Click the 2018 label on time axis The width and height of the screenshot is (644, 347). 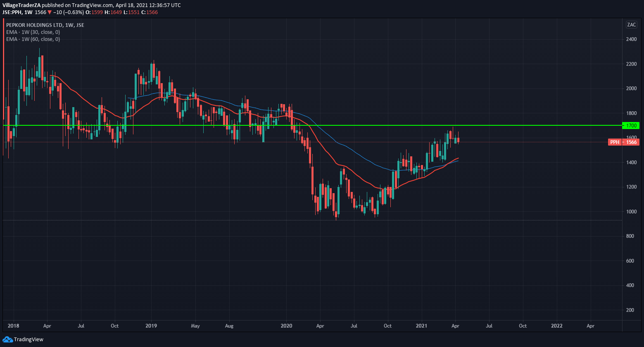14,326
